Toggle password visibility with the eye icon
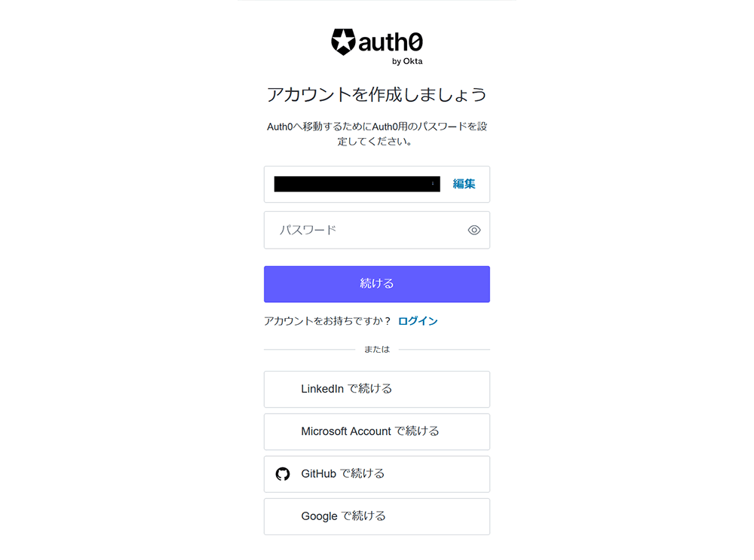 [474, 230]
